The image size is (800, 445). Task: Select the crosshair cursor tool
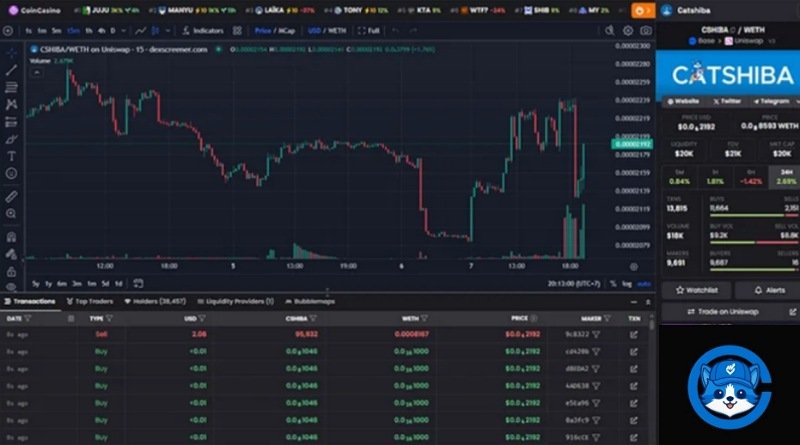coord(11,53)
